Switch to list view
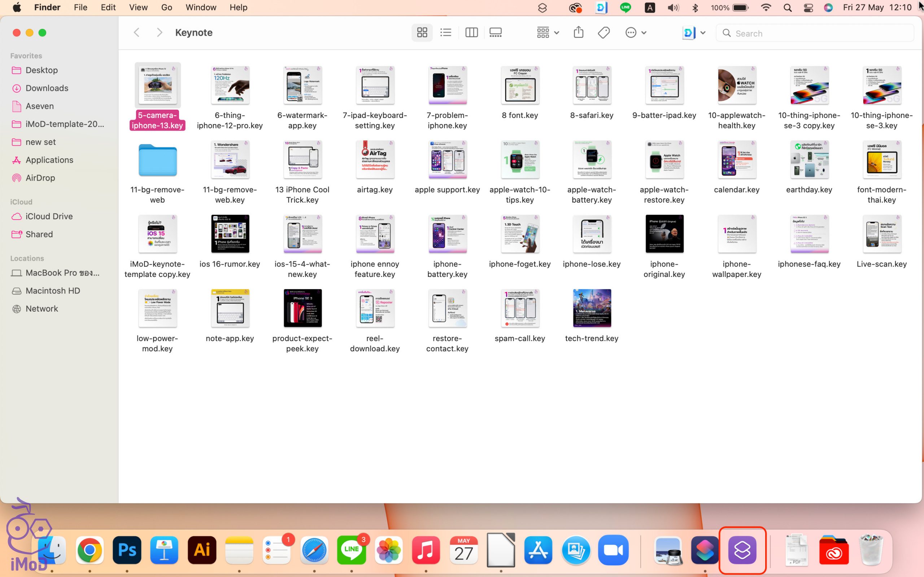This screenshot has width=924, height=577. (x=446, y=33)
